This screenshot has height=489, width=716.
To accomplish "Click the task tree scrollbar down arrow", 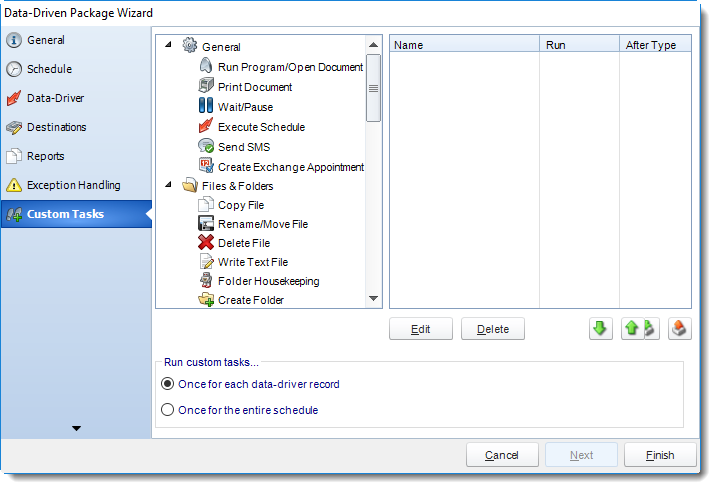I will coord(374,298).
